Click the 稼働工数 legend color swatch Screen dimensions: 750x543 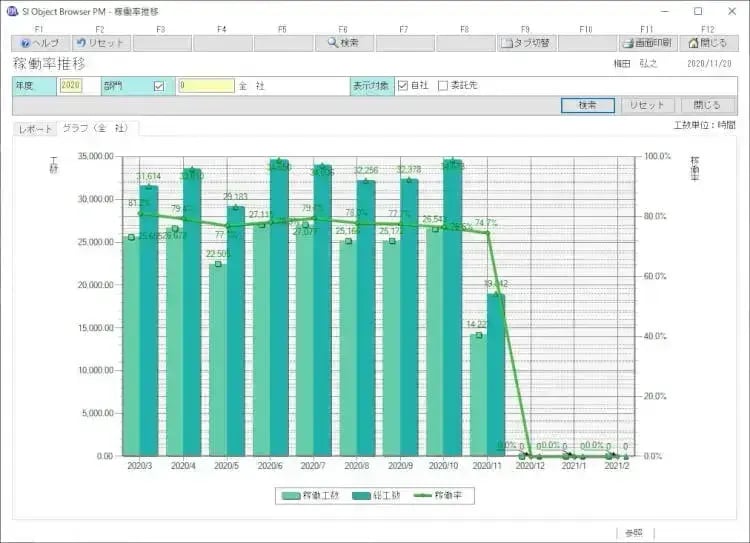pos(291,495)
